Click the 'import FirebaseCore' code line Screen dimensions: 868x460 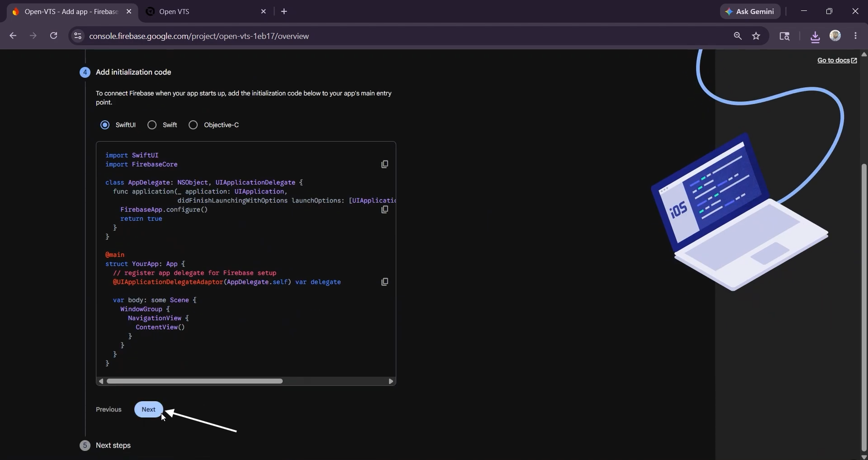pos(142,165)
